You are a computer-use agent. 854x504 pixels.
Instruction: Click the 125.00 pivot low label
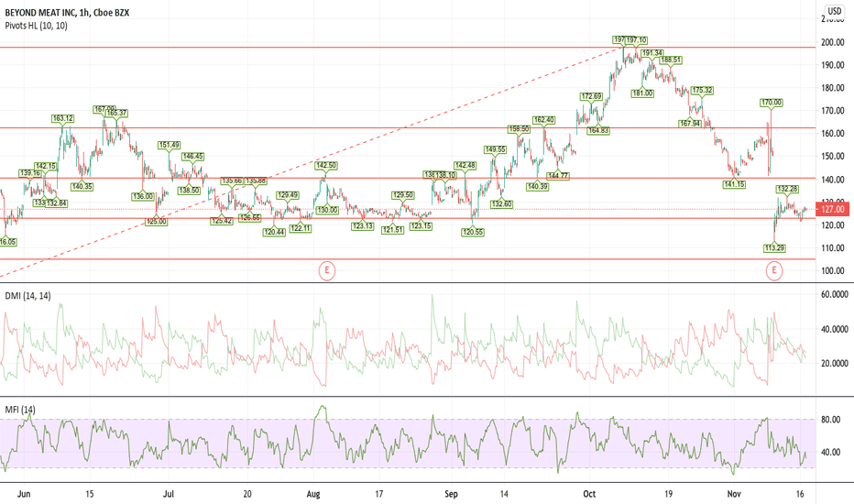click(157, 222)
